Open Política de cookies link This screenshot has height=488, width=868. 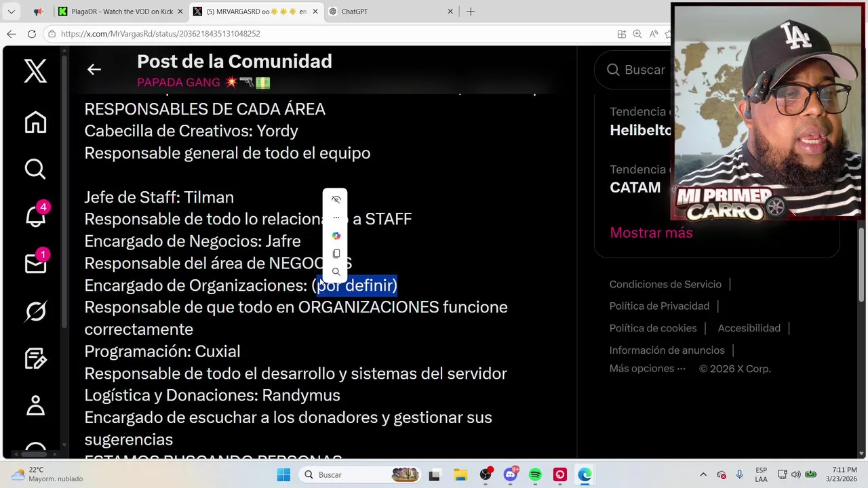tap(653, 328)
